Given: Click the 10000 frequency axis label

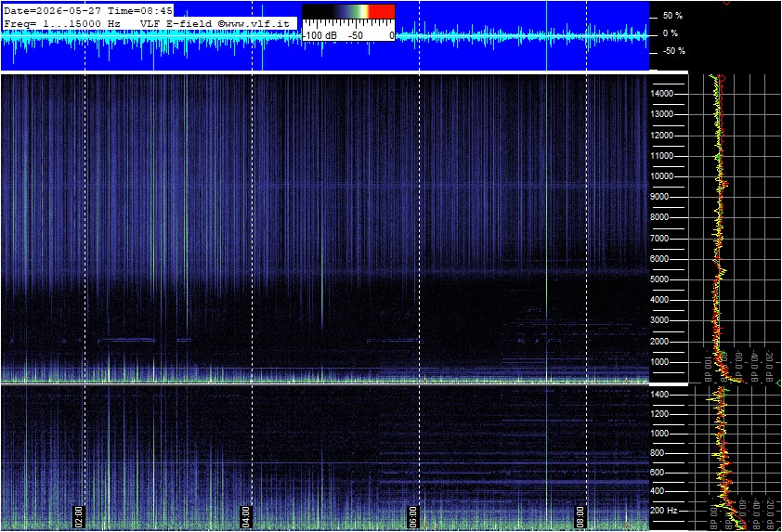Looking at the screenshot, I should [662, 176].
